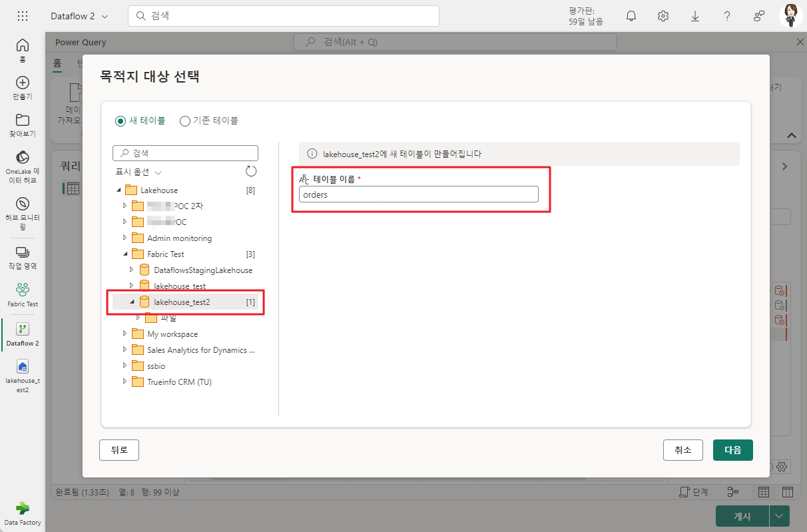Click the Publish (게시) button
807x532 pixels.
tap(742, 516)
